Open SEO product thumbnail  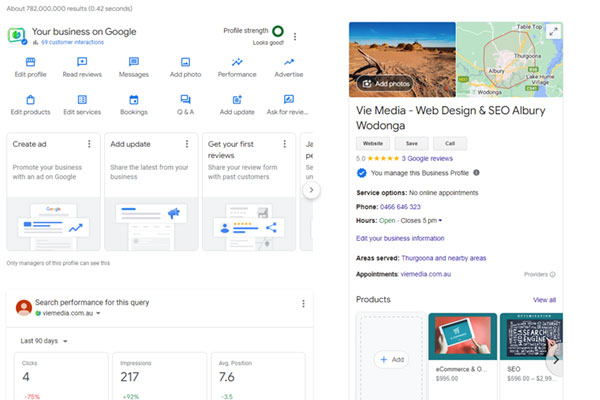point(531,336)
